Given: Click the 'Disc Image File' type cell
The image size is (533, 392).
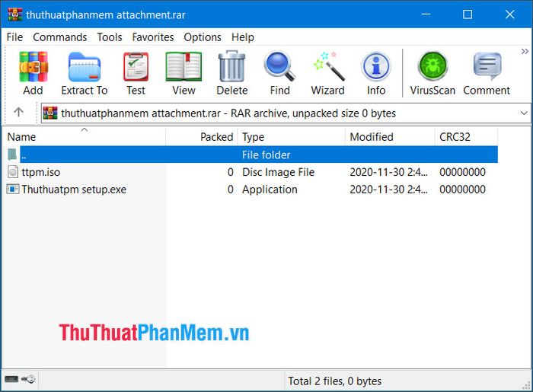Looking at the screenshot, I should [278, 172].
